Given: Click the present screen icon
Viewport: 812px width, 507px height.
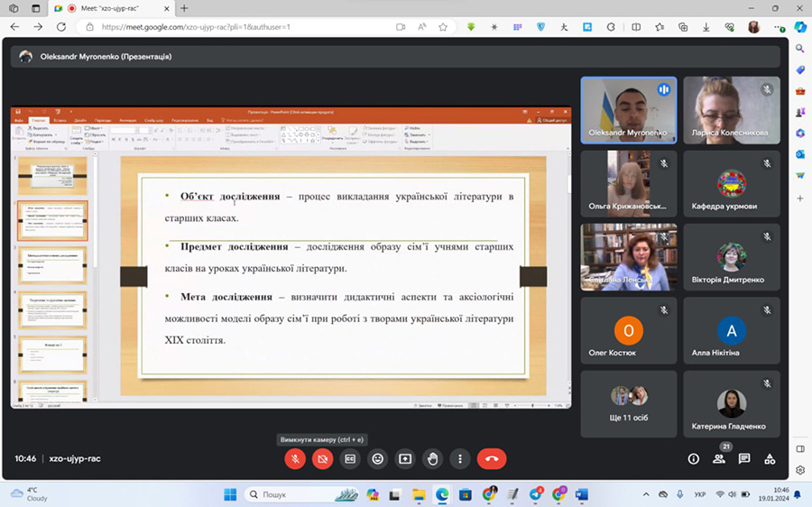Looking at the screenshot, I should pyautogui.click(x=405, y=458).
